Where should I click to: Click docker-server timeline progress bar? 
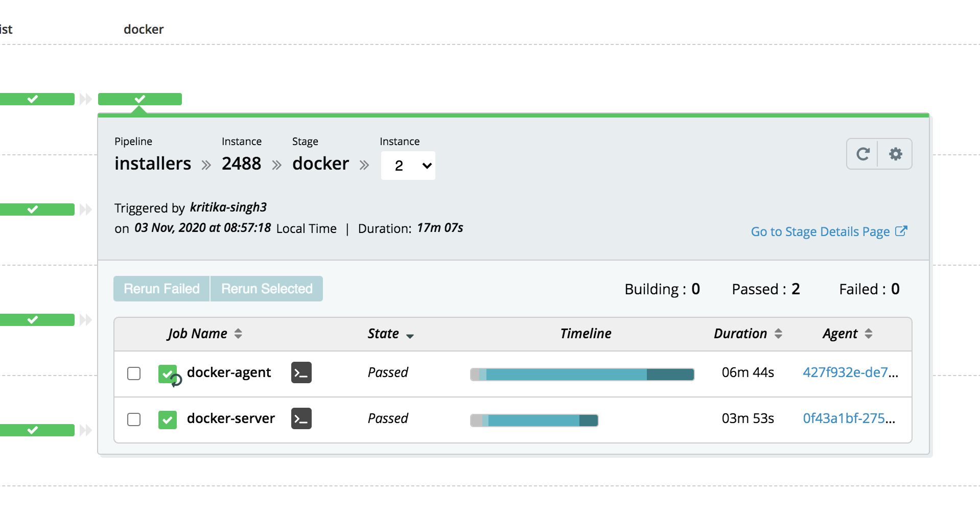pyautogui.click(x=534, y=420)
